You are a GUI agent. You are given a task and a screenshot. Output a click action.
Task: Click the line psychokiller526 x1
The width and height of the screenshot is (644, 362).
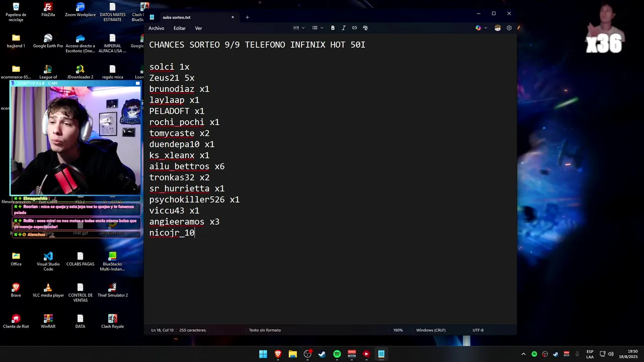coord(194,200)
